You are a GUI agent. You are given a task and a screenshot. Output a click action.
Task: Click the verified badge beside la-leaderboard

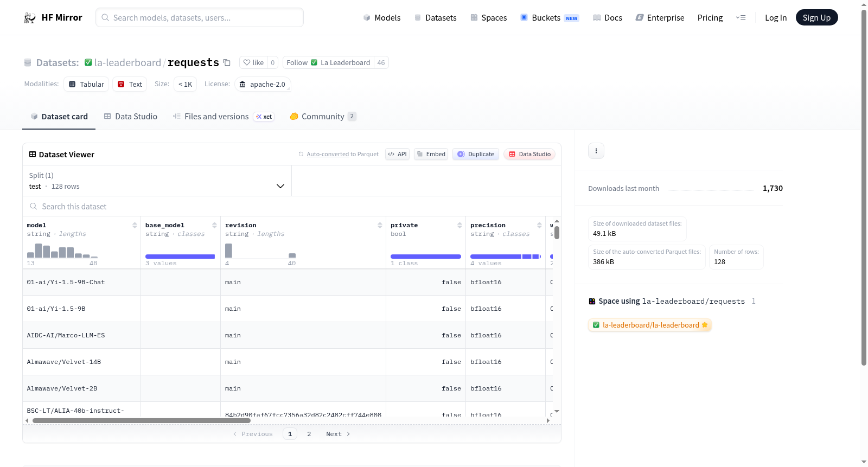[88, 62]
